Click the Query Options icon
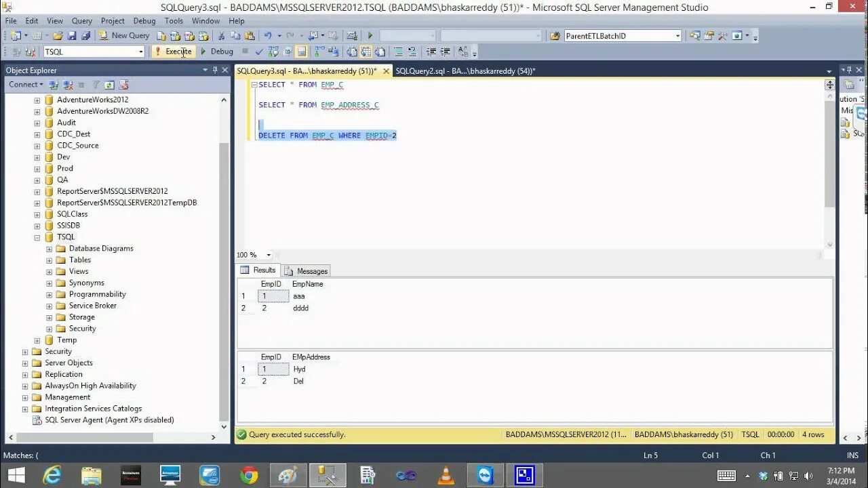This screenshot has height=488, width=868. 287,52
